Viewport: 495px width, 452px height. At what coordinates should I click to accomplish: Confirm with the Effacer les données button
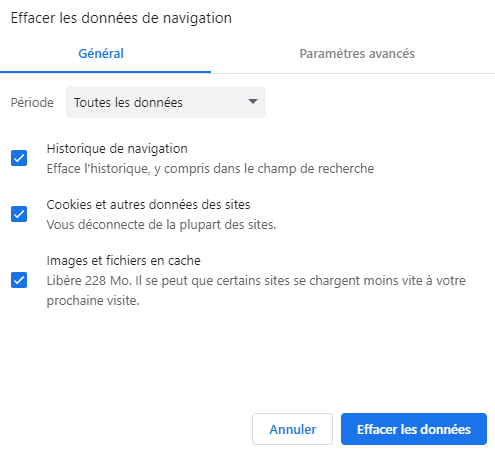coord(414,429)
